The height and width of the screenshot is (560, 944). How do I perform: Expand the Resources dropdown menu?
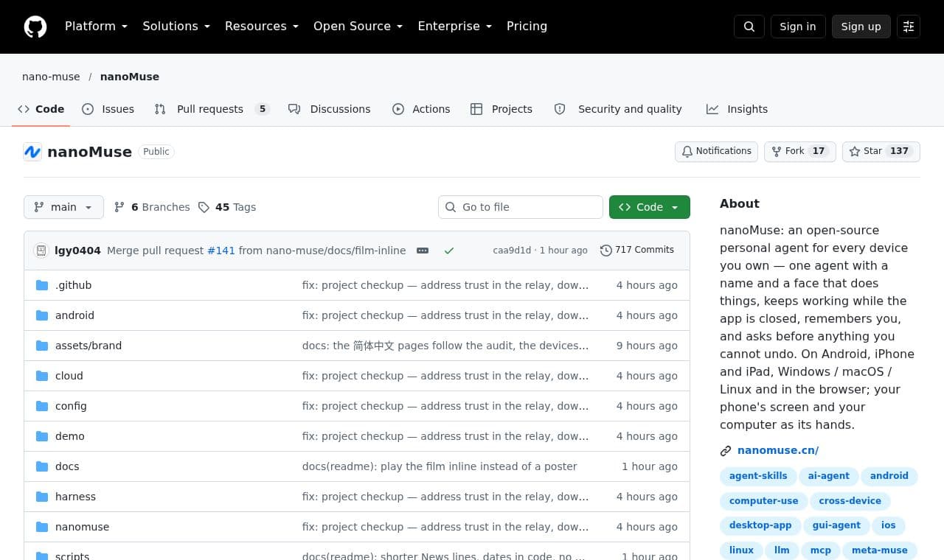pyautogui.click(x=262, y=27)
